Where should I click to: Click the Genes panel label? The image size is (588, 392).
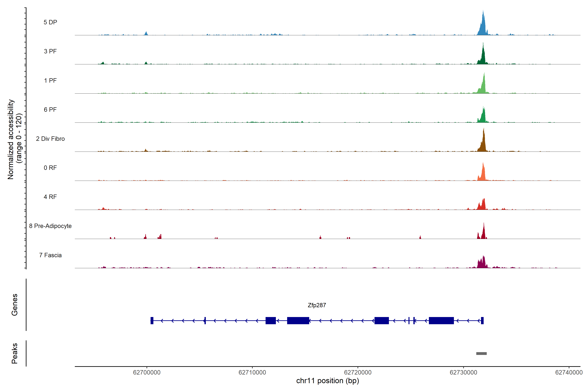(x=15, y=305)
